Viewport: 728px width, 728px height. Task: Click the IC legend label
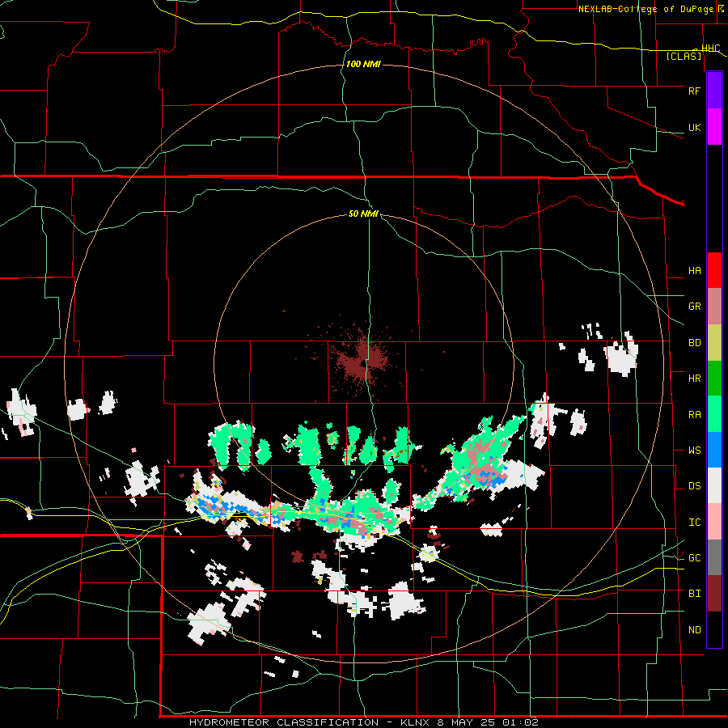(694, 523)
